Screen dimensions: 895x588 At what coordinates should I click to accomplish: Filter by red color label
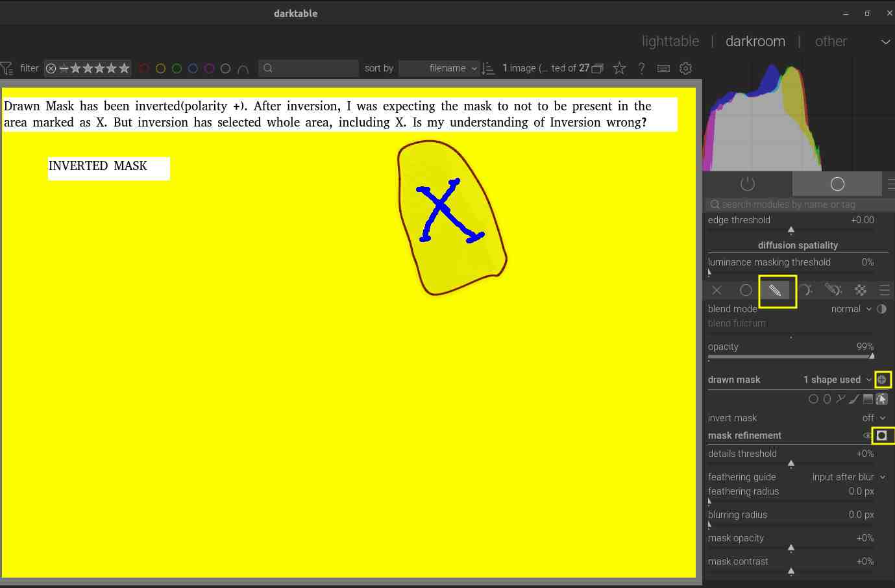coord(144,68)
